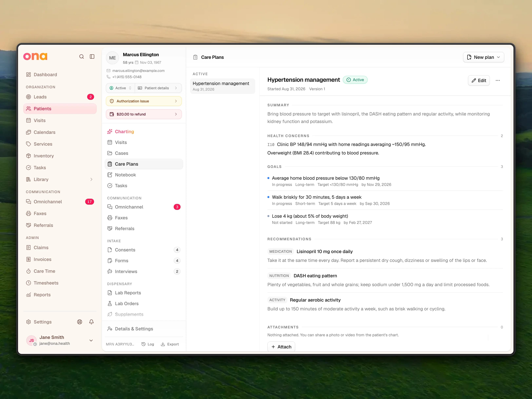Click the ME patient avatar
The image size is (532, 399).
[112, 58]
